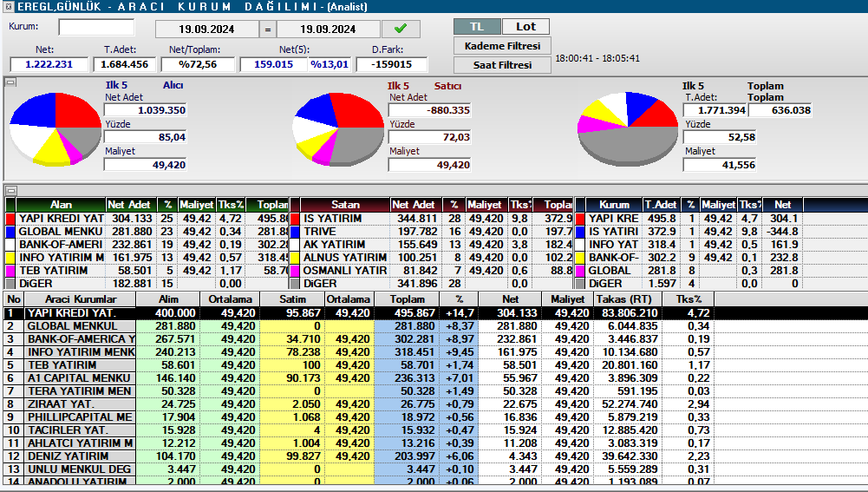Collapse the top-5 tables panel minus box
Image resolution: width=868 pixels, height=492 pixels.
pos(10,190)
